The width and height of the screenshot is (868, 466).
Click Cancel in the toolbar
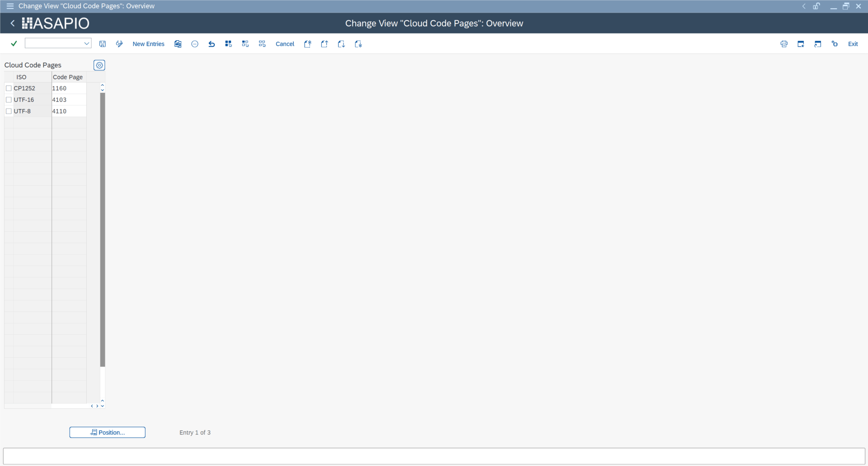coord(285,44)
